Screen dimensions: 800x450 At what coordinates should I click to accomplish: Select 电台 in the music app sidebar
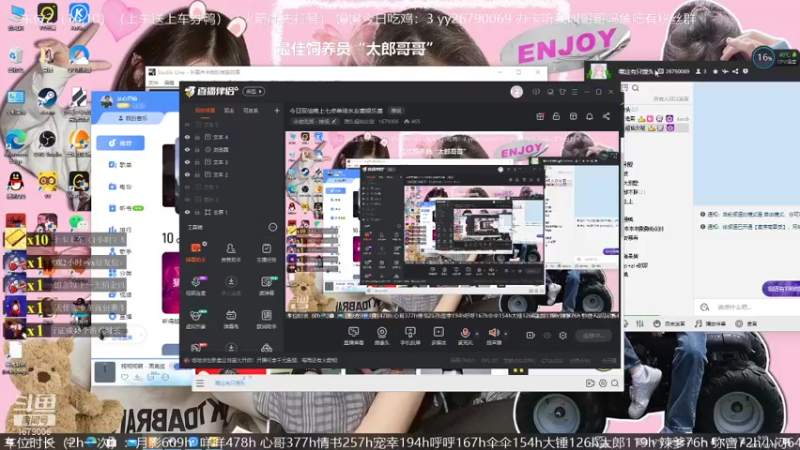[x=120, y=187]
